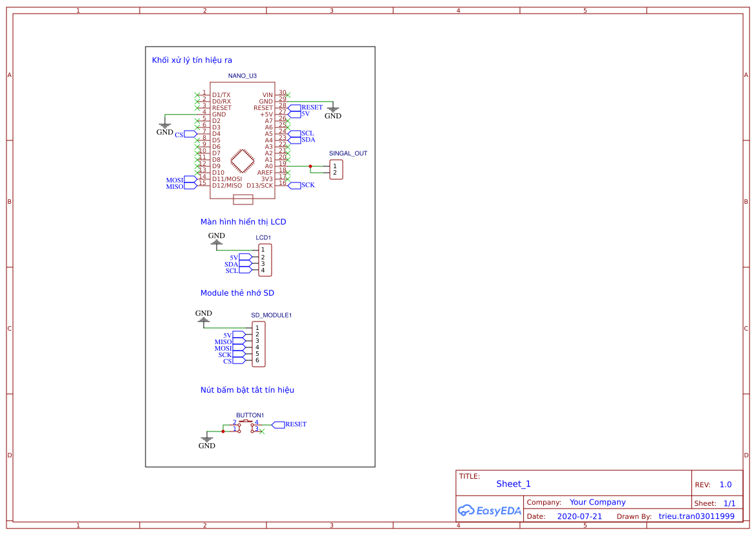Click the trieu.tran03011999 drawn-by name
Viewport: 756px width, 535px height.
pyautogui.click(x=697, y=516)
